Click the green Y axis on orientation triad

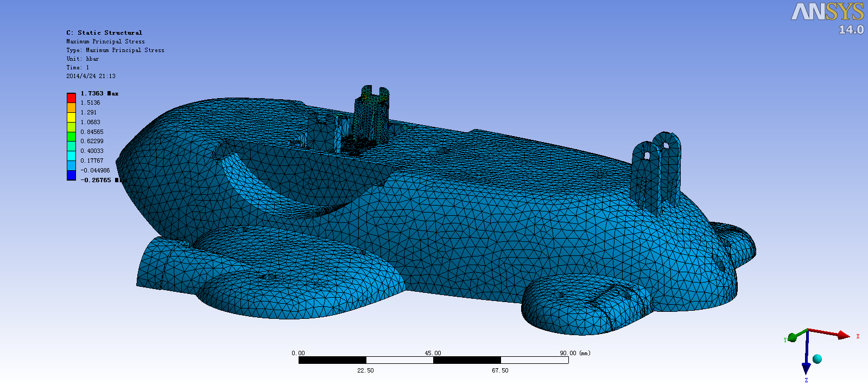coord(793,338)
